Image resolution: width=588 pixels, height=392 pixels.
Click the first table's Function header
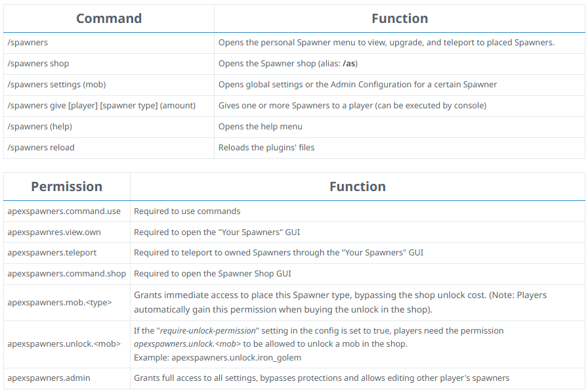coord(399,18)
